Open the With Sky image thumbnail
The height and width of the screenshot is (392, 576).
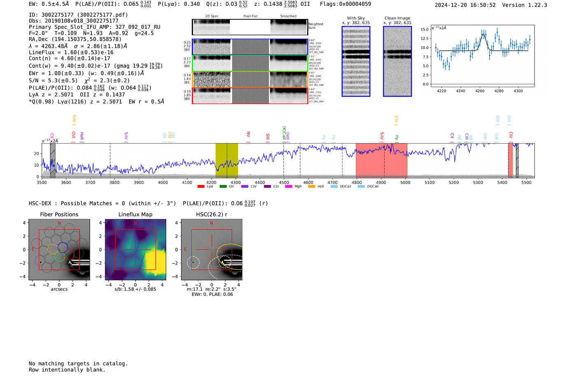pyautogui.click(x=356, y=61)
